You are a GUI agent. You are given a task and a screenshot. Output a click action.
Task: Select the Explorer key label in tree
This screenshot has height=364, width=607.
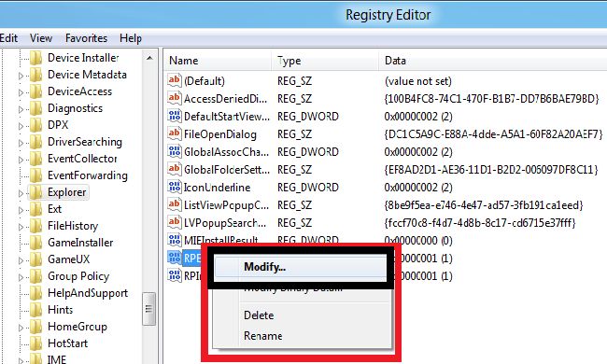coord(66,192)
